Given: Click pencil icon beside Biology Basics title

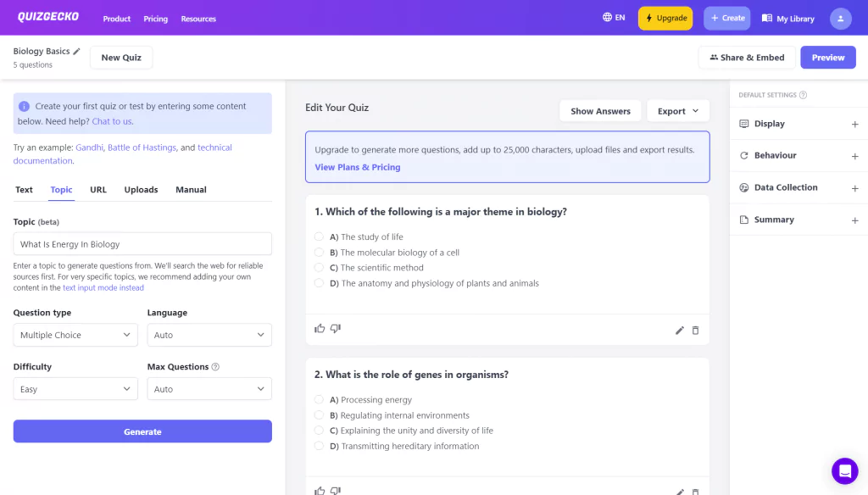Looking at the screenshot, I should pyautogui.click(x=77, y=52).
